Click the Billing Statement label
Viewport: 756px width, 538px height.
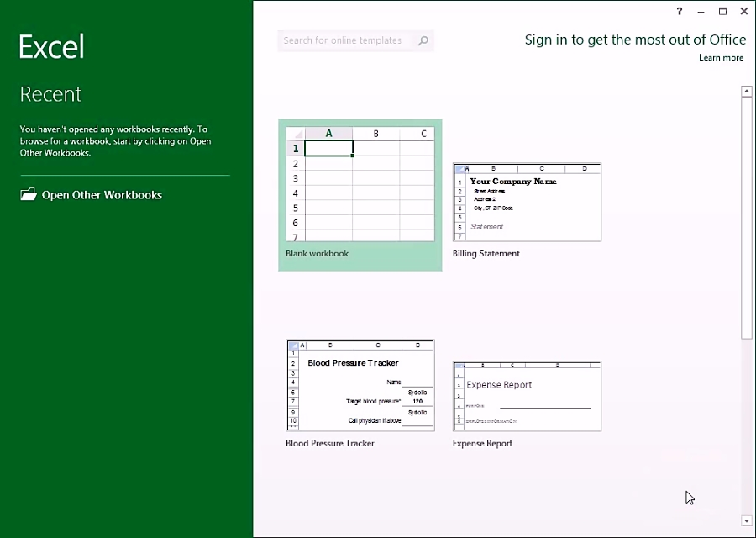click(x=486, y=253)
